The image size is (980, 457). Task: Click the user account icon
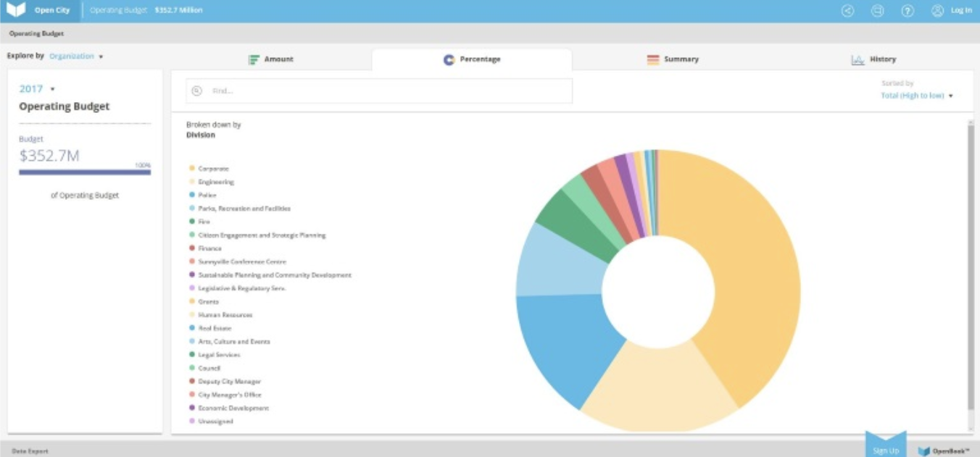[938, 10]
